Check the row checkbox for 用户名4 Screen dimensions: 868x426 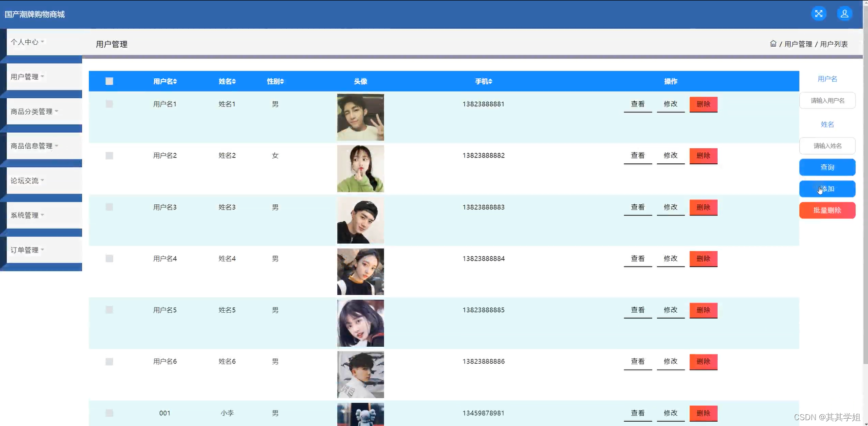pyautogui.click(x=109, y=259)
